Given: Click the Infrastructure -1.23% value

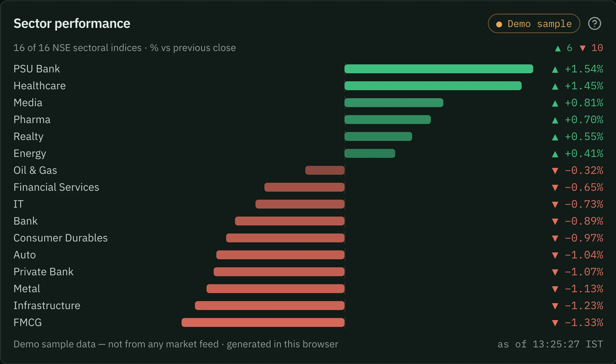Looking at the screenshot, I should pos(584,306).
